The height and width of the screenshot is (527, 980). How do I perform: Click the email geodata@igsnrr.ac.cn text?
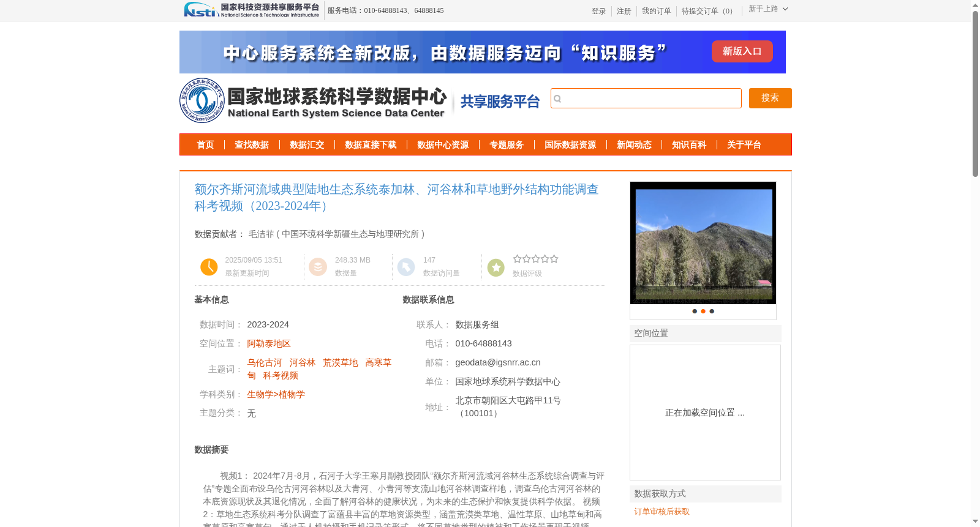point(498,362)
